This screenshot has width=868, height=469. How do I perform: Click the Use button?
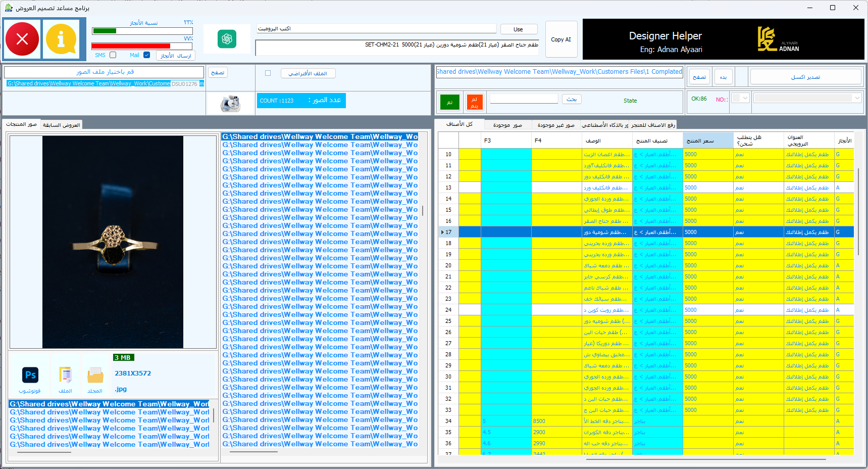519,29
